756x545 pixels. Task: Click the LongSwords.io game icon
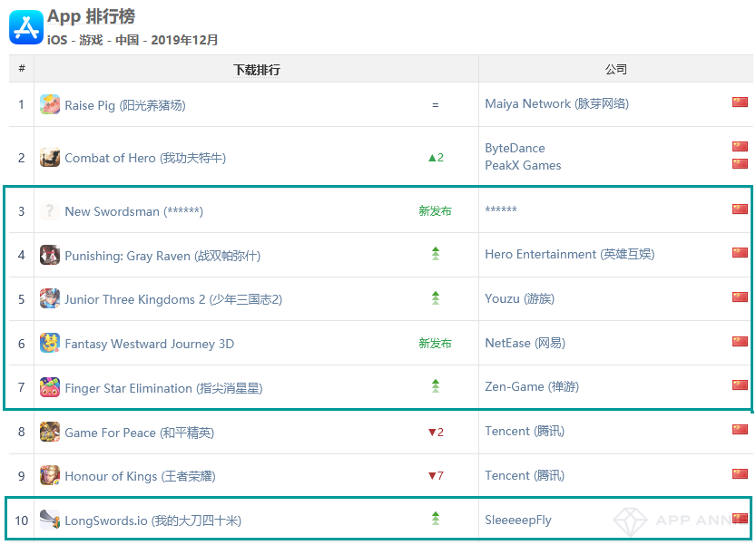point(50,521)
